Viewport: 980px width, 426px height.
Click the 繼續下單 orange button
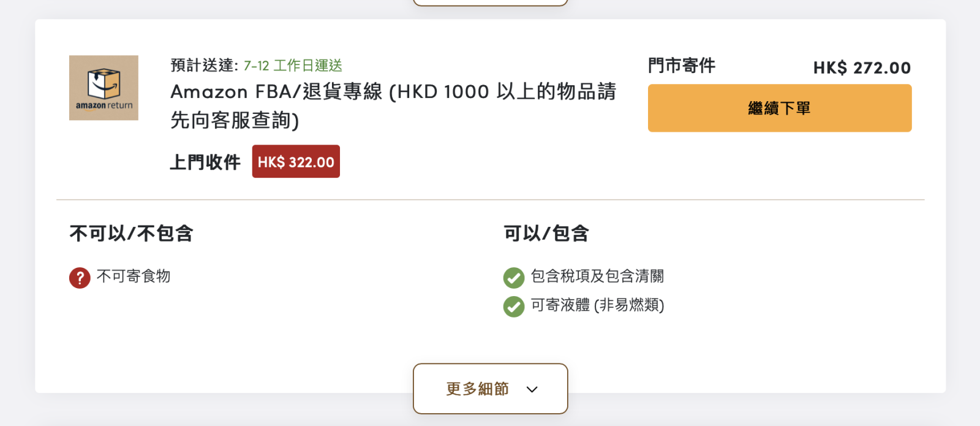[x=780, y=108]
